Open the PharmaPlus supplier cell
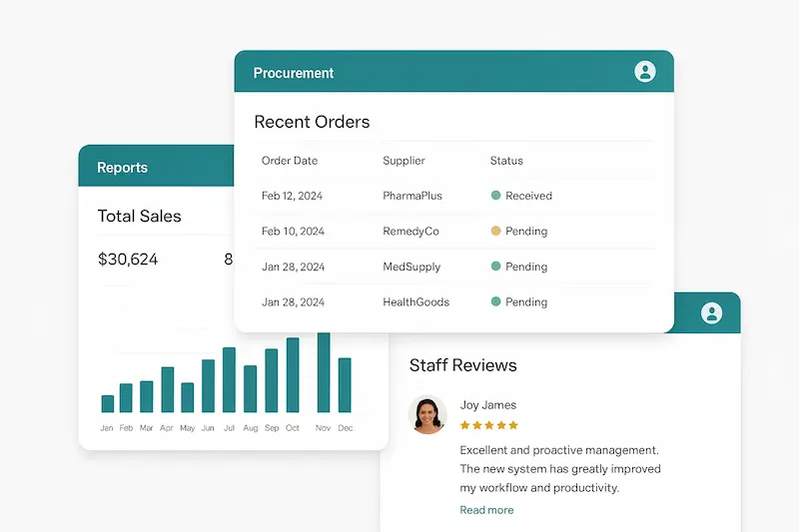The height and width of the screenshot is (532, 799). click(x=412, y=196)
